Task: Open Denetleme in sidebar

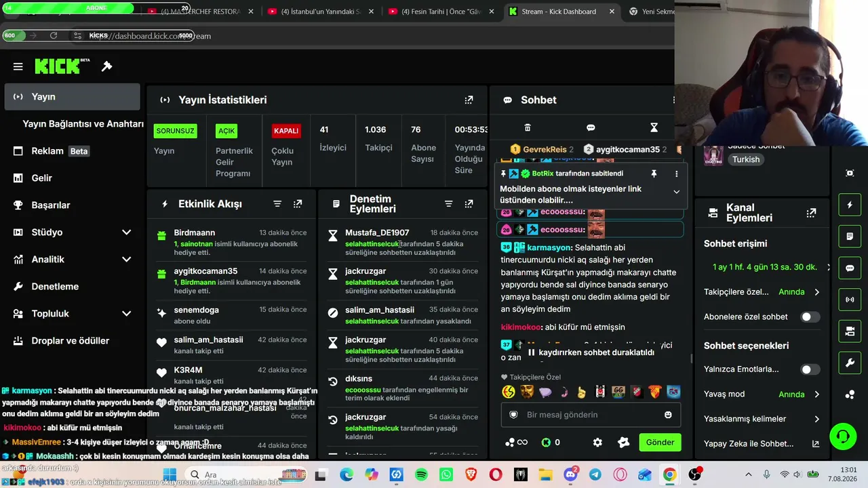Action: point(72,287)
